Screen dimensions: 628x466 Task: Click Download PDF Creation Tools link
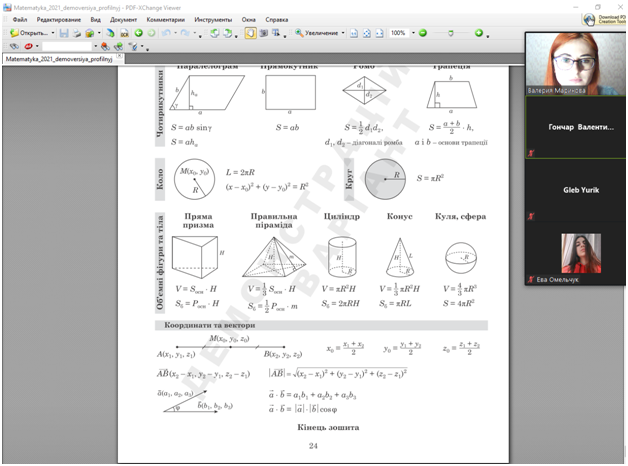(608, 19)
